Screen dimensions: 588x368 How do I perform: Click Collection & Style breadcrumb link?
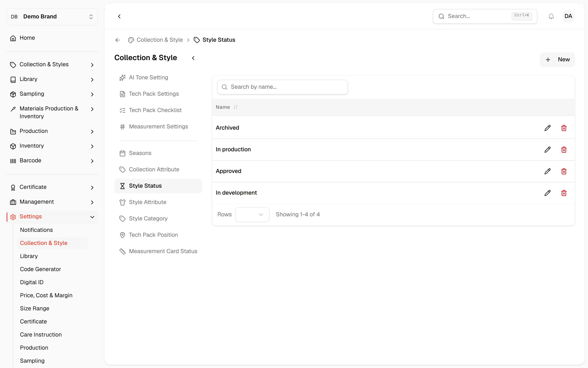click(x=156, y=40)
